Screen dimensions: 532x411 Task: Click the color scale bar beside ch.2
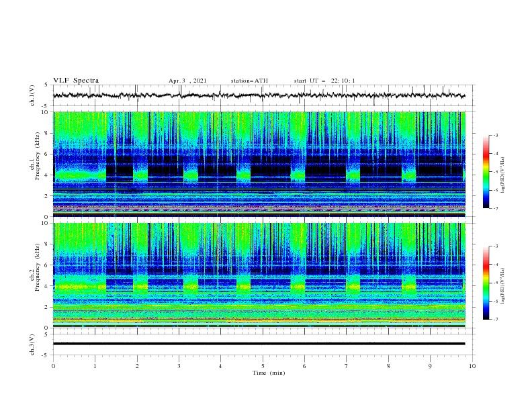tap(486, 283)
